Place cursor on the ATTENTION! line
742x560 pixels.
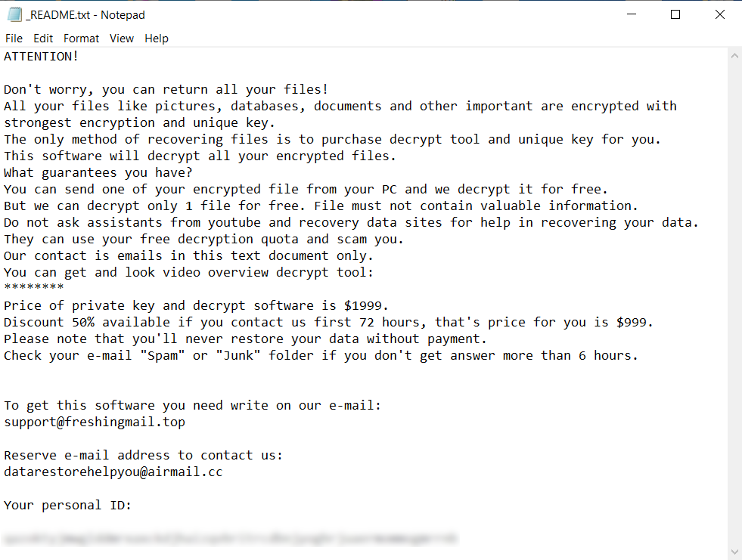[42, 56]
